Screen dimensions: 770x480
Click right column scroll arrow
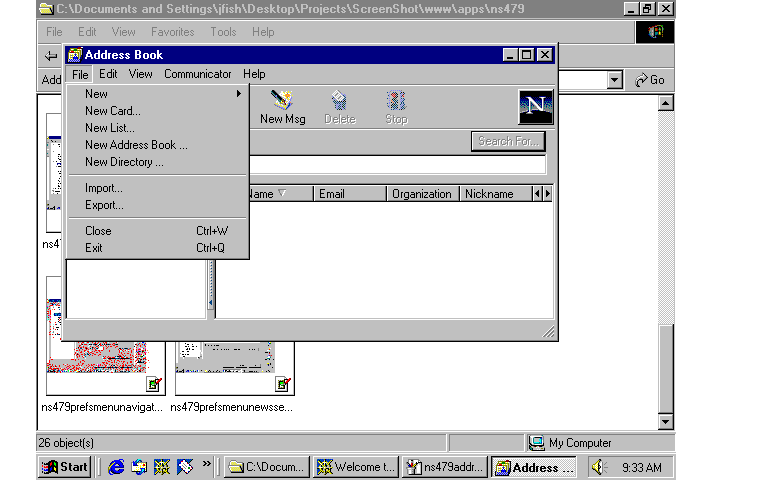(548, 194)
